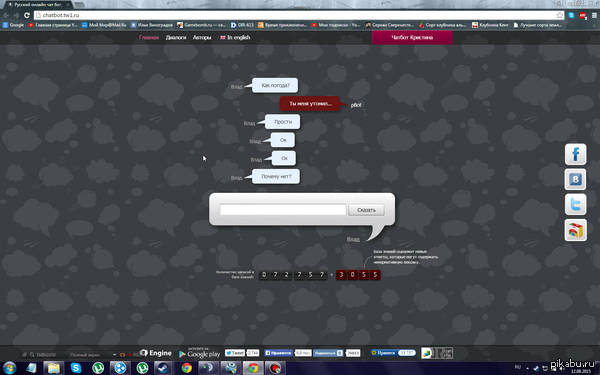Viewport: 600px width, 375px height.
Task: Open the VKontakte share icon in the sidebar
Action: pos(576,179)
